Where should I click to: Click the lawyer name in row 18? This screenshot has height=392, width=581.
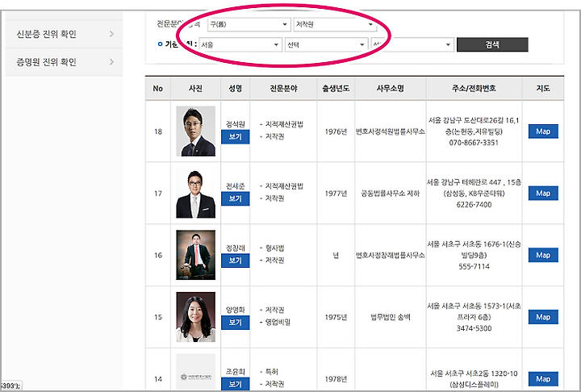tap(236, 124)
